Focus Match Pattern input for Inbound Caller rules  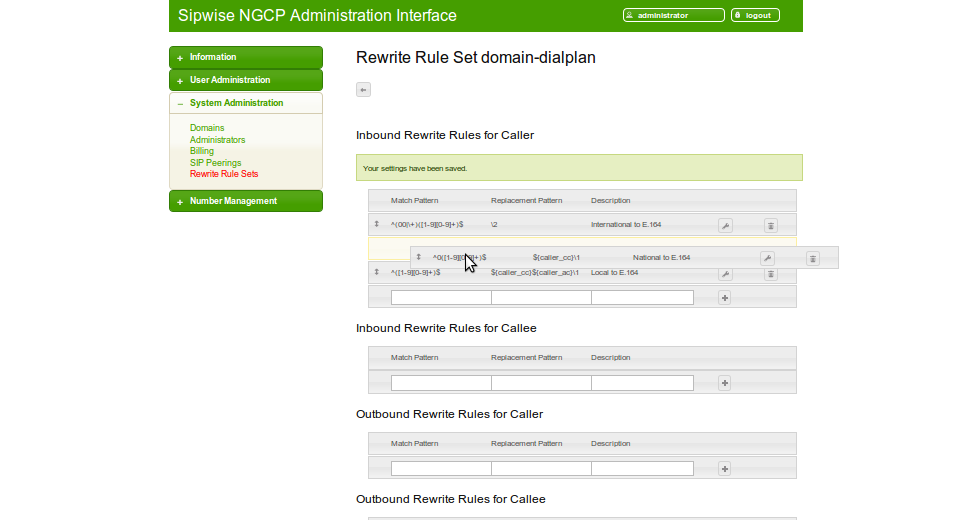441,298
